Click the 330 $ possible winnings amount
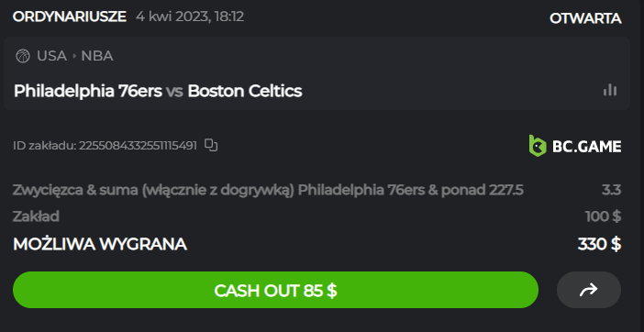This screenshot has height=332, width=644. tap(599, 244)
